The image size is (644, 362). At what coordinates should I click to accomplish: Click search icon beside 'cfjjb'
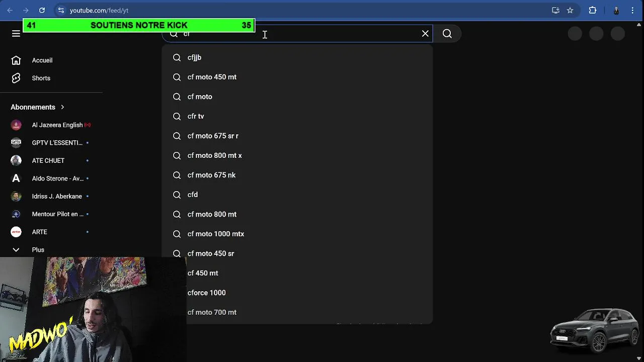[177, 57]
